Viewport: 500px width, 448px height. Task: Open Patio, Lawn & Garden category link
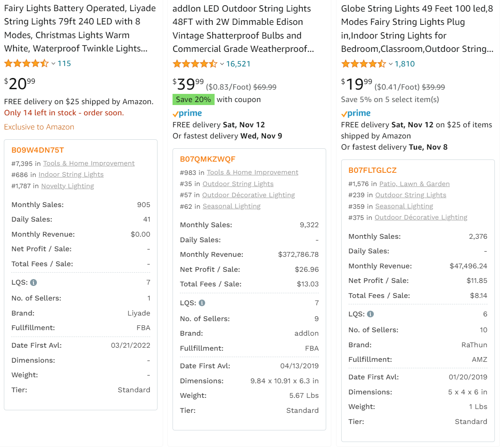tap(415, 184)
